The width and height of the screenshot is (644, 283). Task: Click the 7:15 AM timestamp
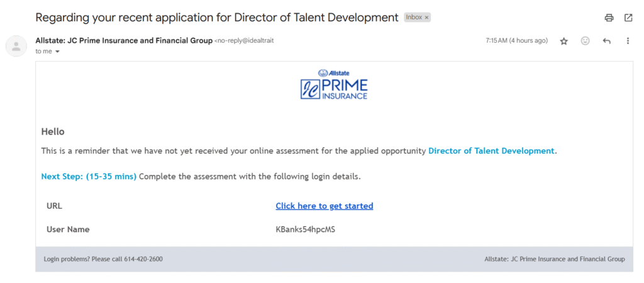pyautogui.click(x=517, y=41)
